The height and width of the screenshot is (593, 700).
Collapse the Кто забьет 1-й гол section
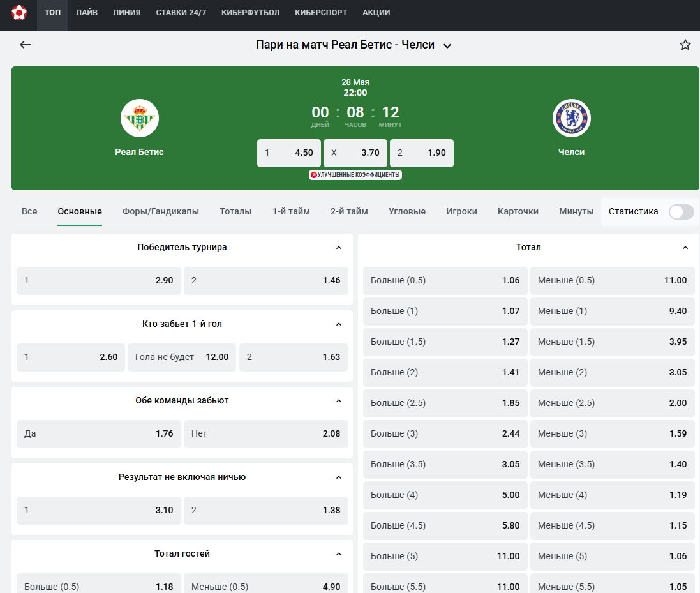coord(339,324)
